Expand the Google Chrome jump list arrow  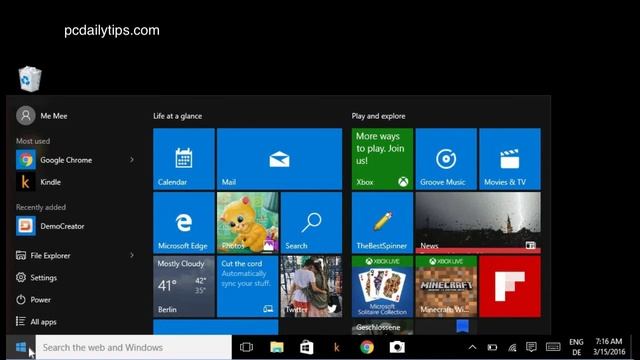coord(132,160)
